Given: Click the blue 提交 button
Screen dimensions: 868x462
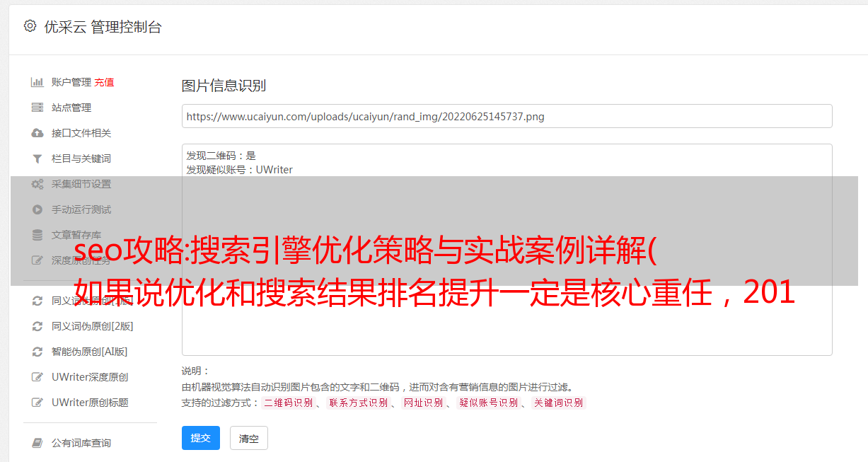Looking at the screenshot, I should 201,438.
